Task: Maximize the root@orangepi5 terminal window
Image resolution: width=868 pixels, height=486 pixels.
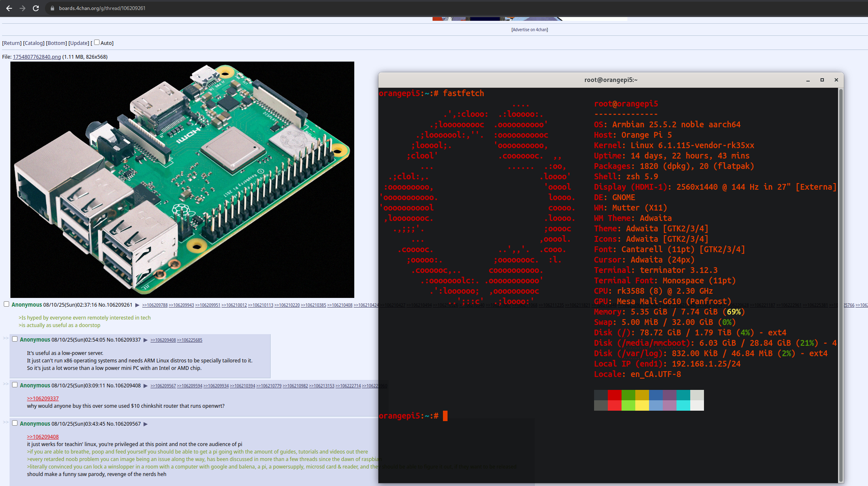Action: click(822, 80)
